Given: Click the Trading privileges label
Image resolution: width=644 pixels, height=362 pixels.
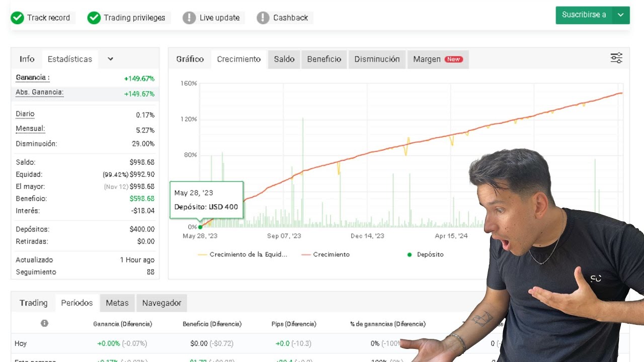Looking at the screenshot, I should (x=134, y=18).
